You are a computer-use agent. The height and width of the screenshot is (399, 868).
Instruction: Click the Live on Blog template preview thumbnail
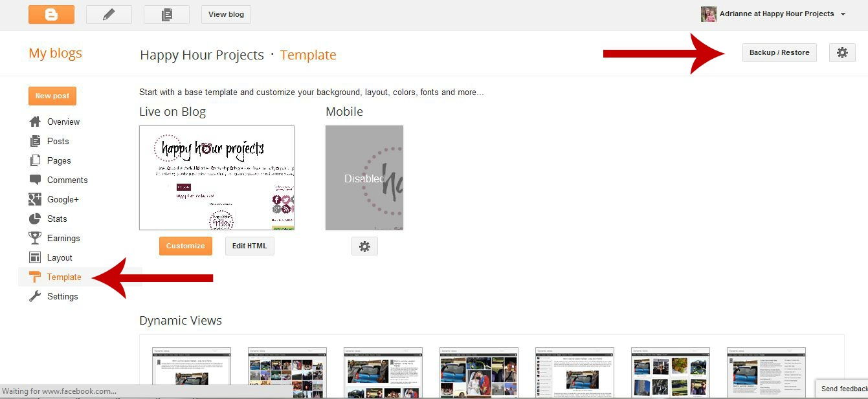[x=217, y=178]
